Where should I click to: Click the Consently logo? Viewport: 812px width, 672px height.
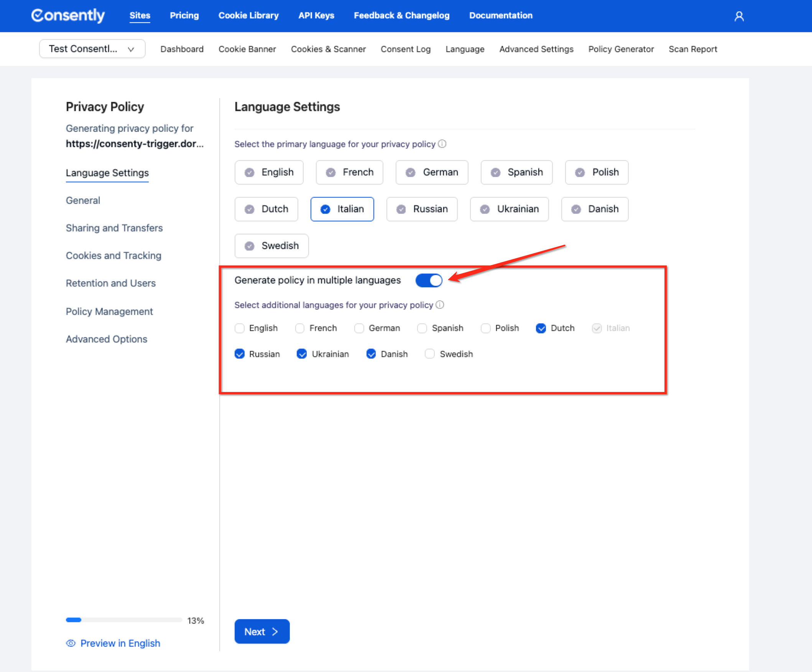pyautogui.click(x=68, y=15)
